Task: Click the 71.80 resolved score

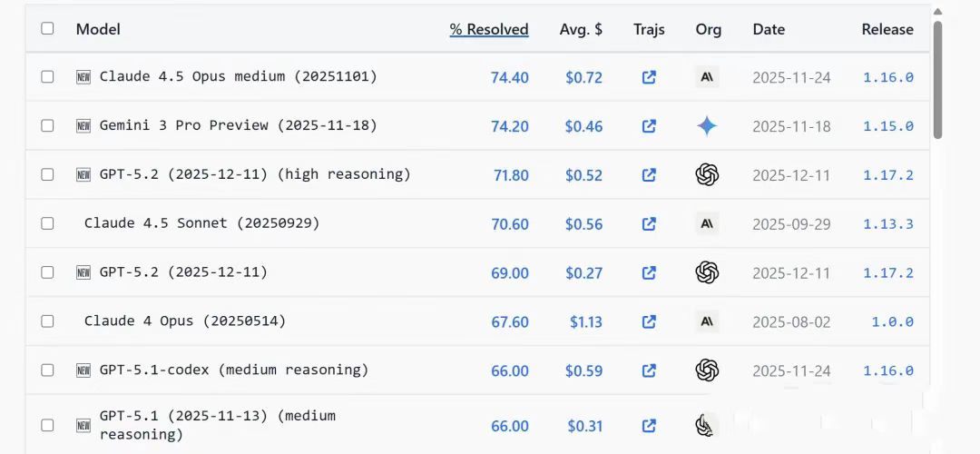Action: tap(511, 175)
